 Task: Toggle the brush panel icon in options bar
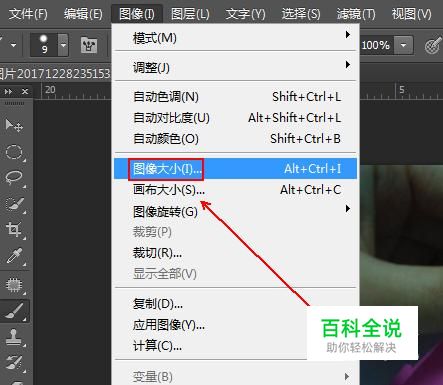coord(89,45)
